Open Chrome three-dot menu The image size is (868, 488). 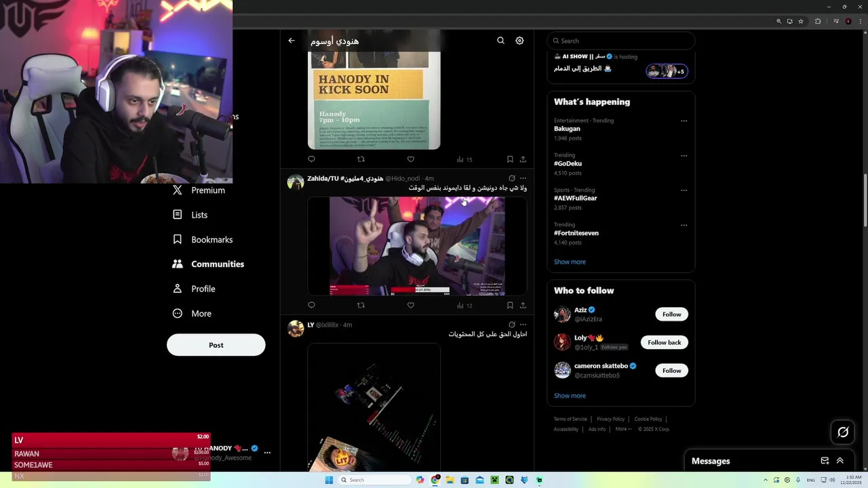click(859, 21)
